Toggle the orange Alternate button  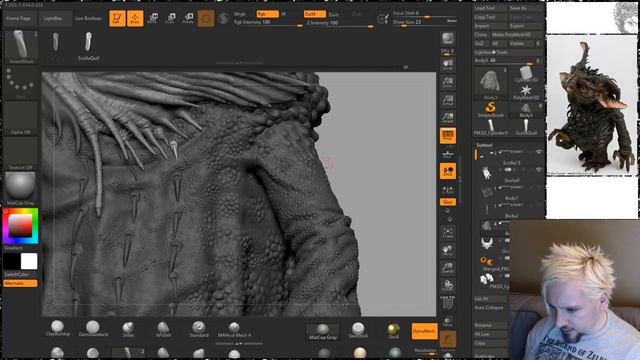click(20, 283)
